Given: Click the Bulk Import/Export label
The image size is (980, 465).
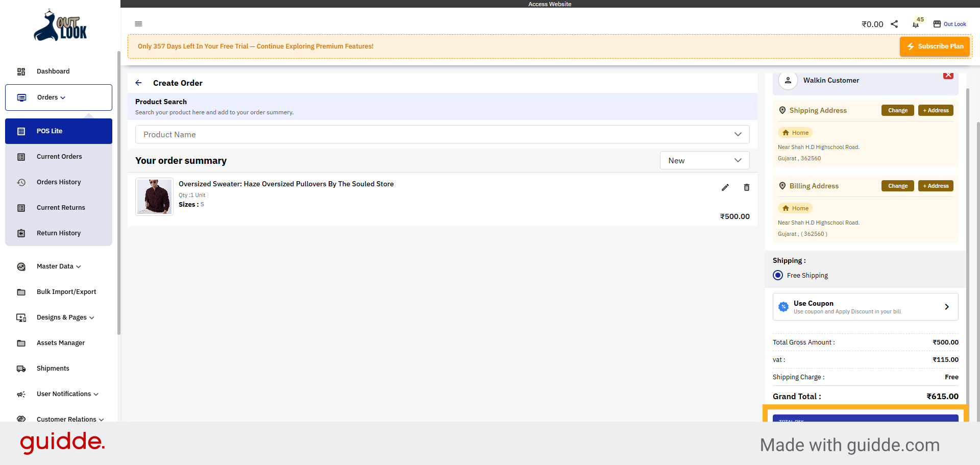Looking at the screenshot, I should (x=66, y=292).
